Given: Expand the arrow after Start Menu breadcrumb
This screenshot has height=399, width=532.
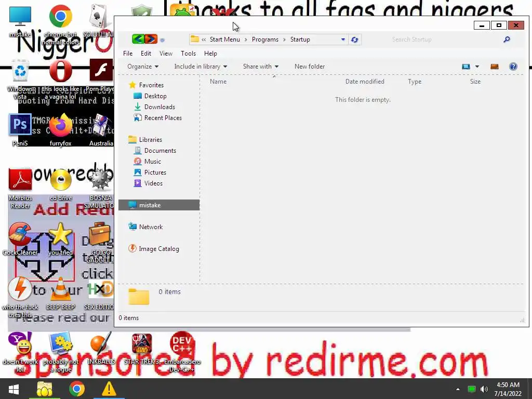Looking at the screenshot, I should coord(246,39).
